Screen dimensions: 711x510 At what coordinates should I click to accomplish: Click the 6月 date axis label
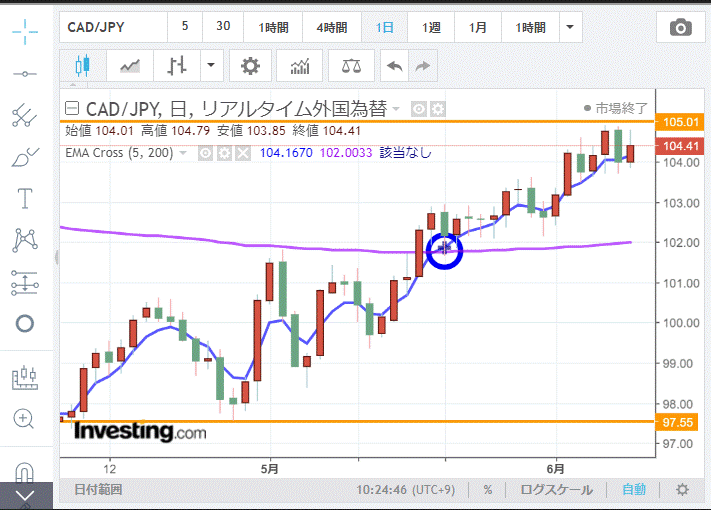(x=555, y=469)
